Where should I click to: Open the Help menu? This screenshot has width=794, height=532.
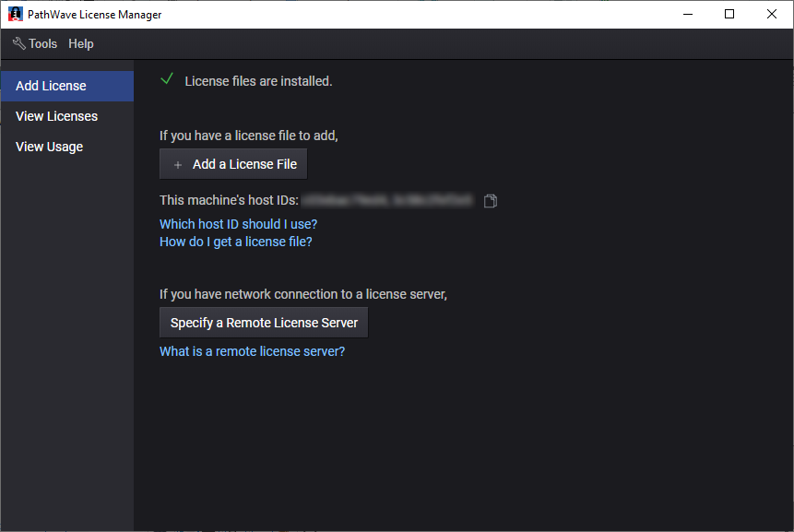tap(81, 44)
